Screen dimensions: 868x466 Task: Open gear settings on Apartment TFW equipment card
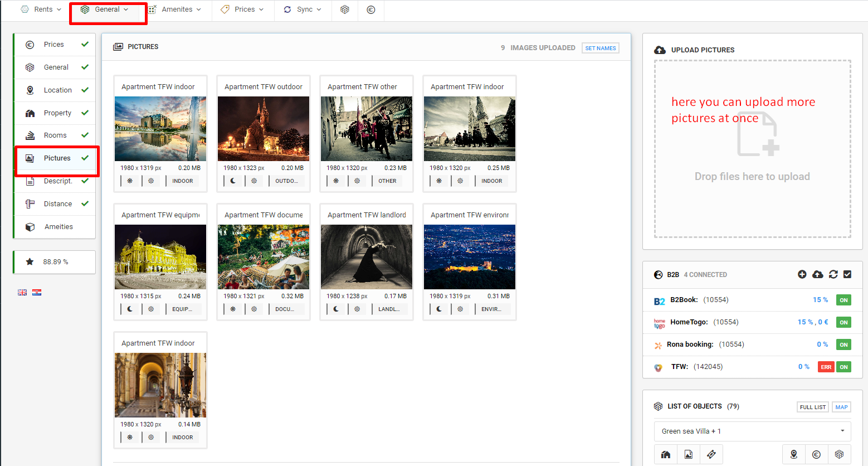click(151, 309)
